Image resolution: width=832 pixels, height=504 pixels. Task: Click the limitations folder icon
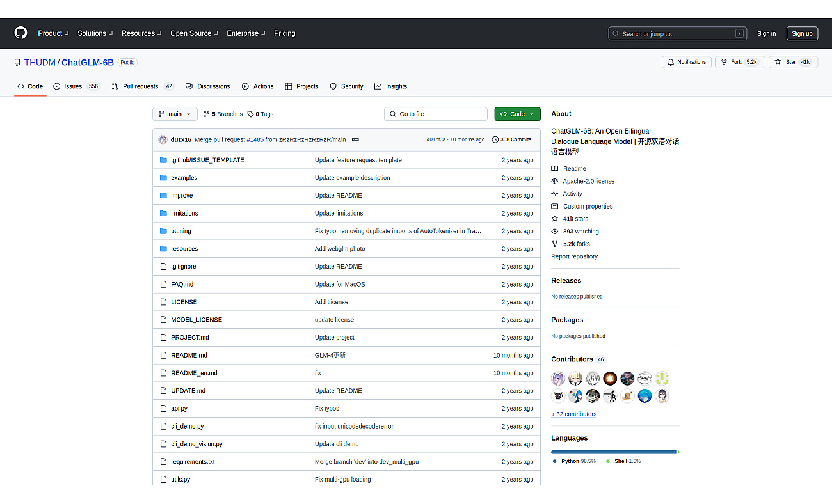coord(163,213)
